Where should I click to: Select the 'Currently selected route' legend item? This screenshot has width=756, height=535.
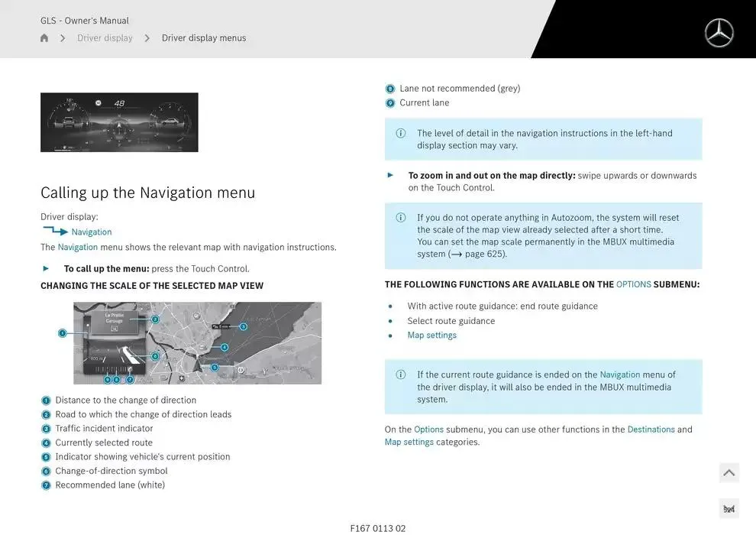(104, 443)
